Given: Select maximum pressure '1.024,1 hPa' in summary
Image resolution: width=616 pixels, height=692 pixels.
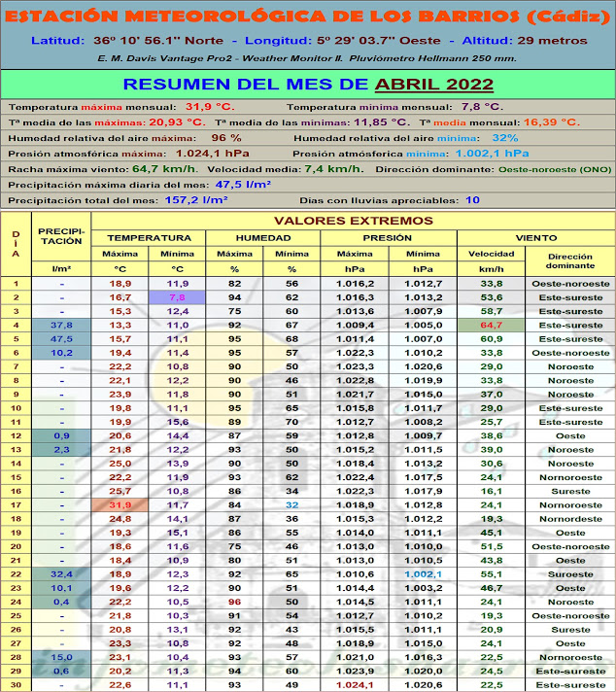Looking at the screenshot, I should coord(212,154).
